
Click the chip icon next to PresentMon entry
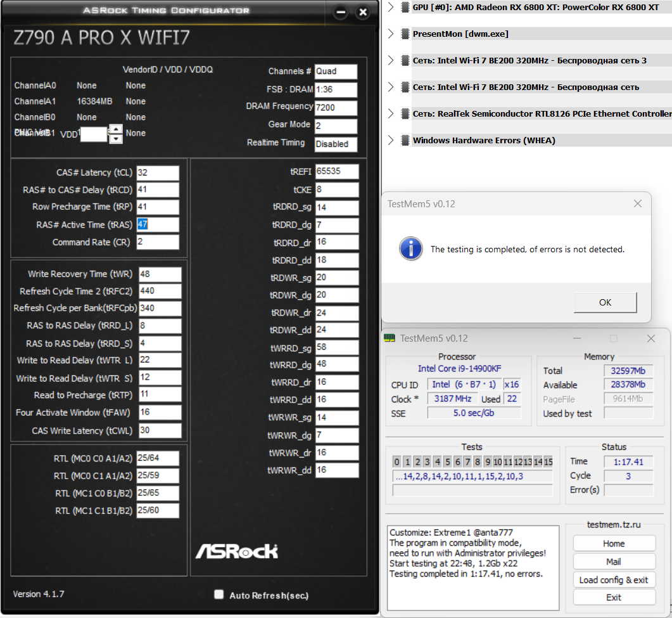[x=405, y=34]
